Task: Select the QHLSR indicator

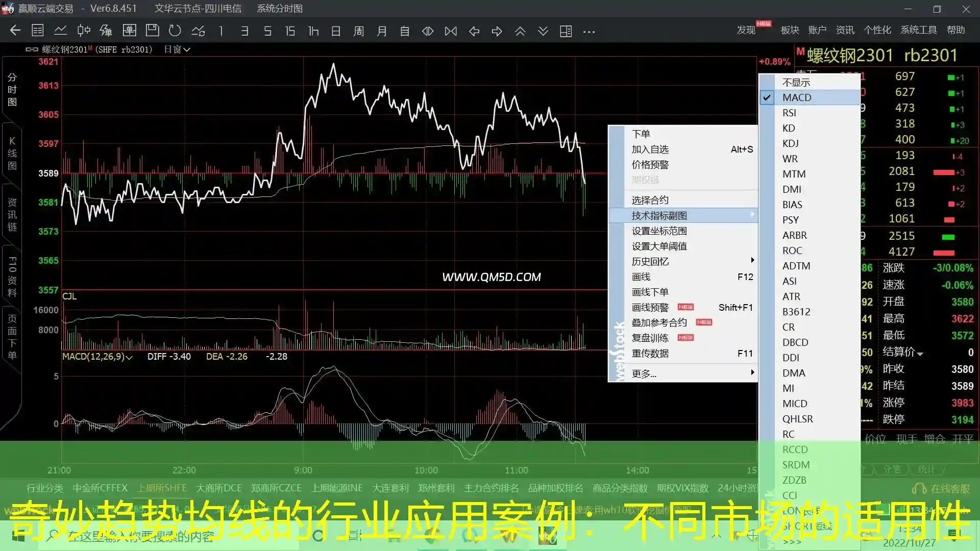Action: [810, 419]
